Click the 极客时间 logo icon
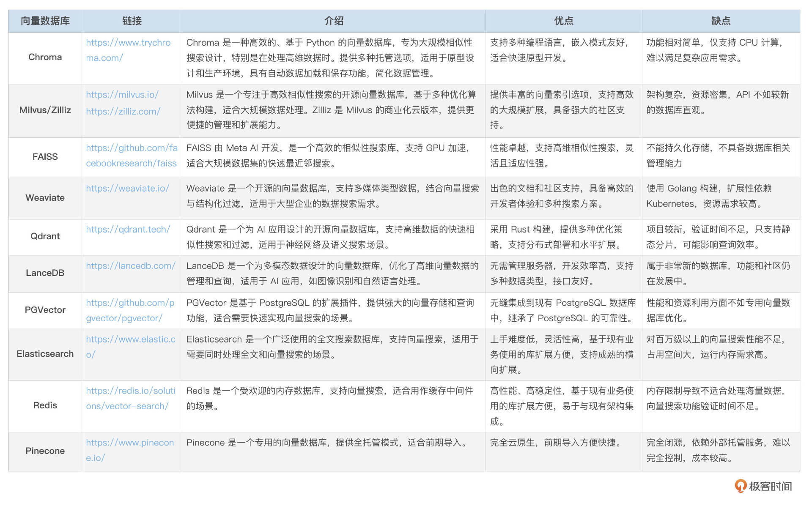This screenshot has width=812, height=506. click(x=740, y=486)
